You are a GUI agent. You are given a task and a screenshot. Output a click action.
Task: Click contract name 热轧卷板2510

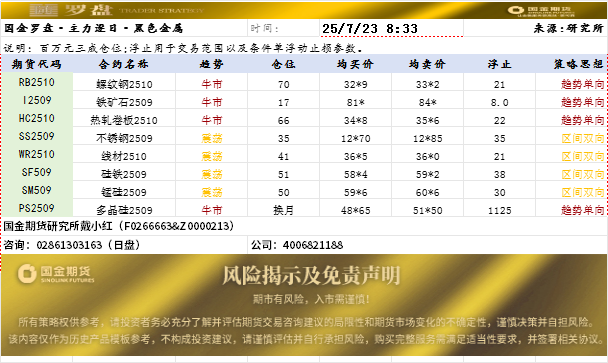tap(124, 120)
